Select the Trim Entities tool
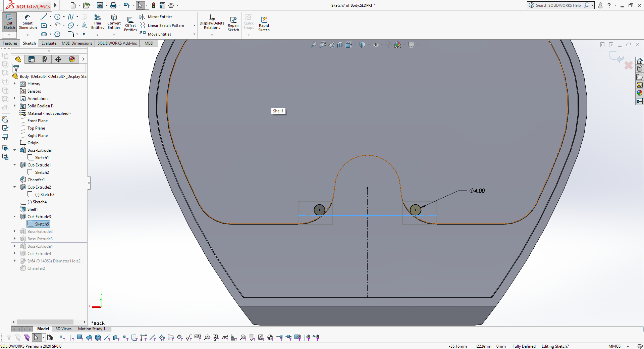644x349 pixels. pyautogui.click(x=97, y=22)
